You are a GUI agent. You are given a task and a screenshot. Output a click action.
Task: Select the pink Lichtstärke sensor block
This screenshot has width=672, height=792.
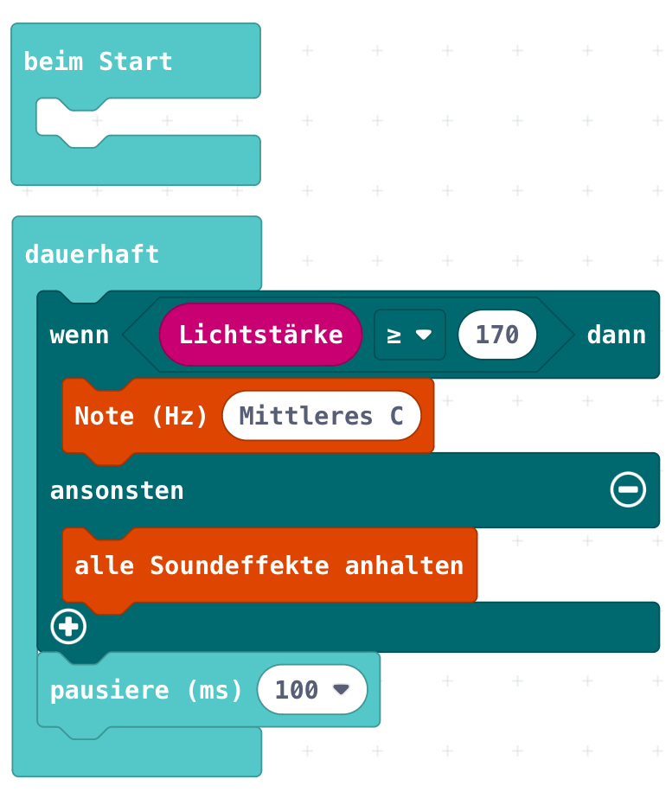coord(260,335)
